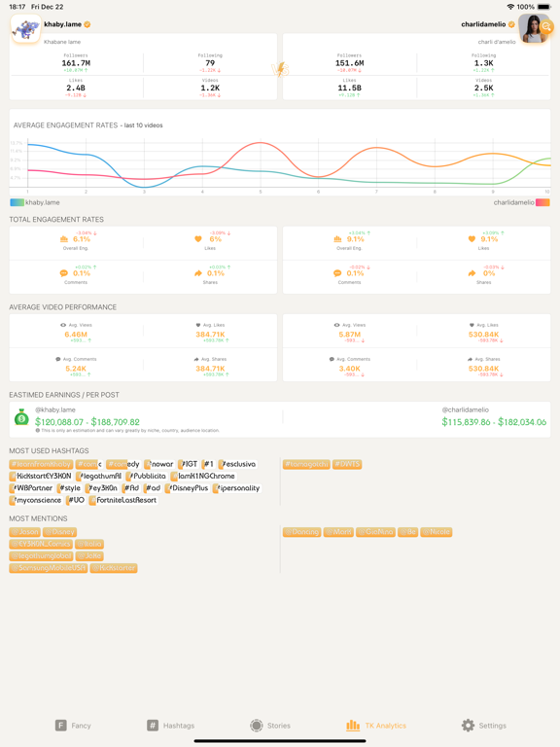The height and width of the screenshot is (747, 560).
Task: Tap the #style hashtag
Action: click(70, 488)
